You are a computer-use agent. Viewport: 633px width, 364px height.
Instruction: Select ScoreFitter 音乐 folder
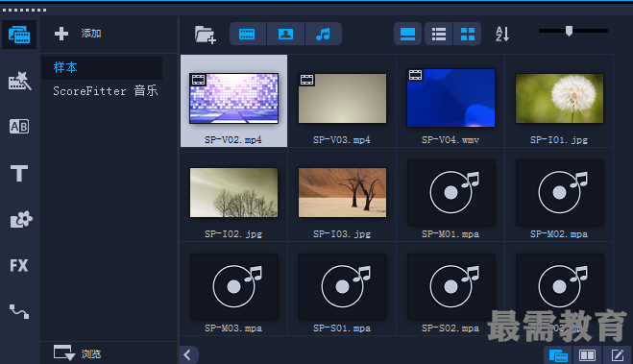(106, 91)
